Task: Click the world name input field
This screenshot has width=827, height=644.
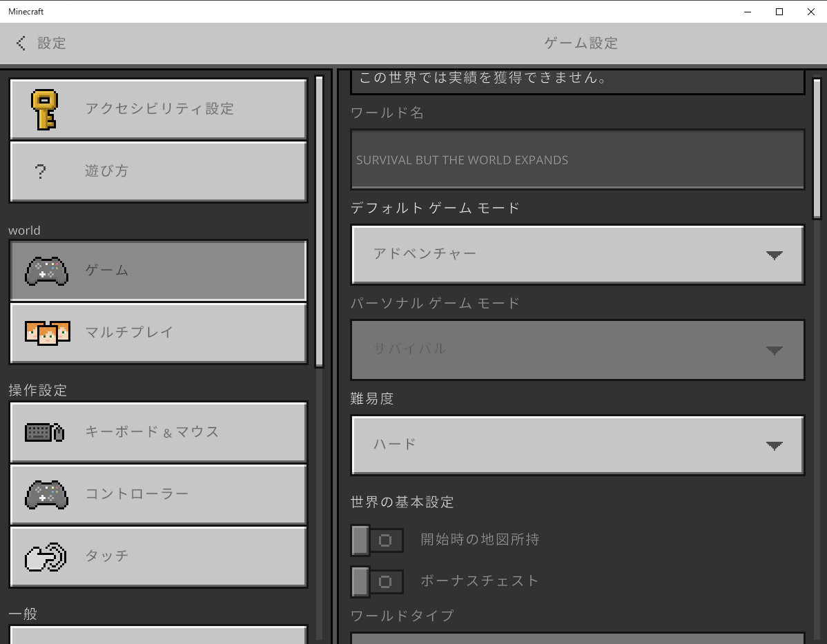Action: click(578, 159)
